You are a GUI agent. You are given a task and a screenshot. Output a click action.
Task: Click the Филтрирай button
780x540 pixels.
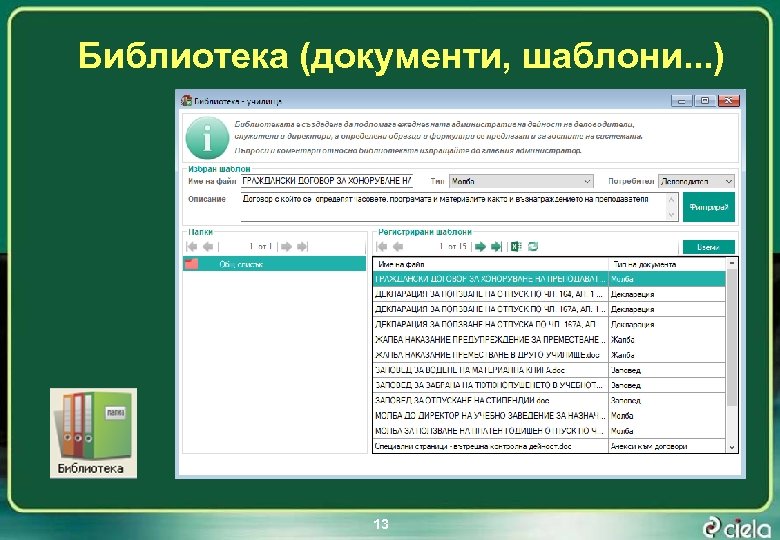click(x=708, y=207)
